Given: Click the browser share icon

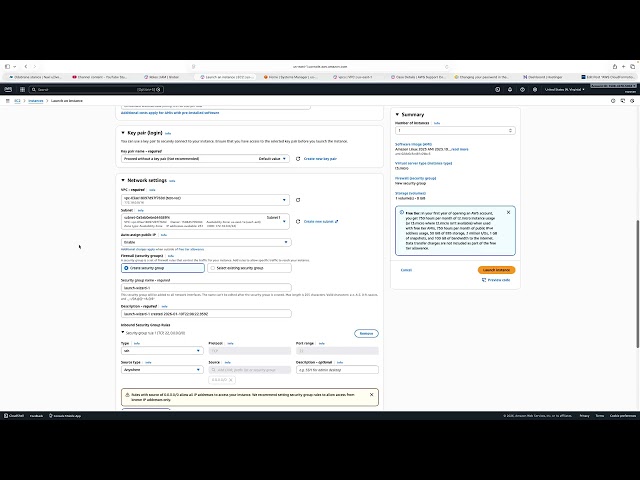Looking at the screenshot, I should point(615,67).
